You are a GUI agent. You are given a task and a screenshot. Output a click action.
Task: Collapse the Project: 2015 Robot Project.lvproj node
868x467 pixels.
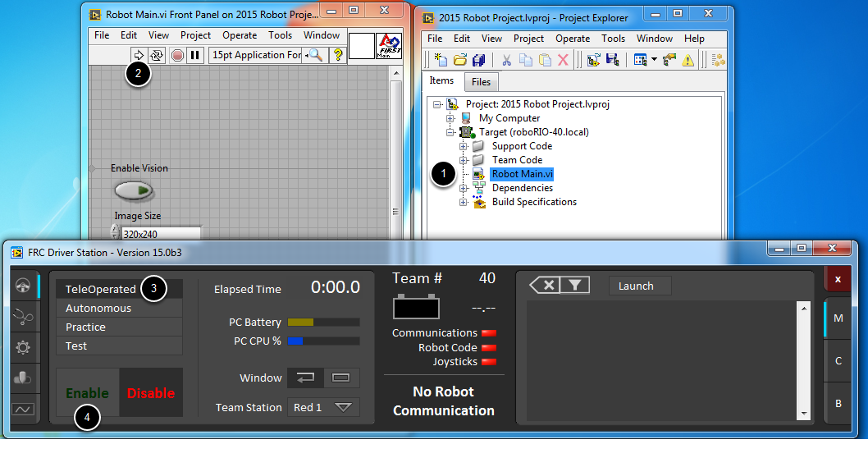[x=437, y=104]
